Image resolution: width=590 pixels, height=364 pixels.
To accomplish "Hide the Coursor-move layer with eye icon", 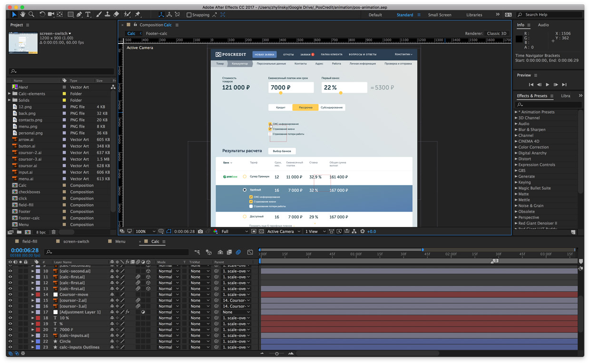I will tap(10, 295).
